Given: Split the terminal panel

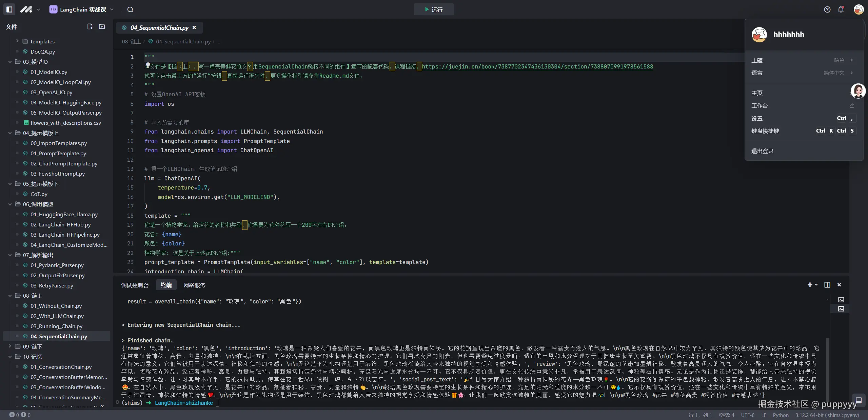Looking at the screenshot, I should point(827,285).
